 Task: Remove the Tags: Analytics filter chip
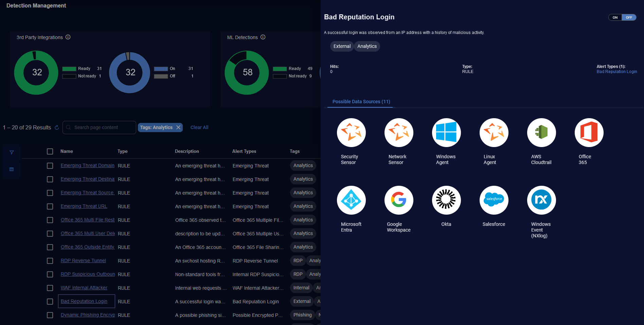[178, 127]
